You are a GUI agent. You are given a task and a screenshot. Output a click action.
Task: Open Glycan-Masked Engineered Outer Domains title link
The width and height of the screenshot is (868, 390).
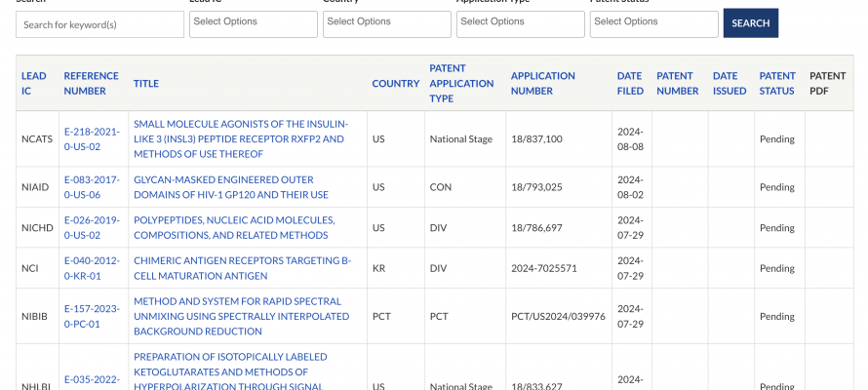click(223, 187)
